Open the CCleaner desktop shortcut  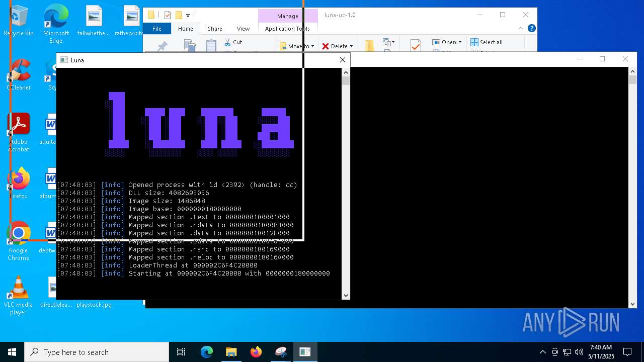point(19,74)
